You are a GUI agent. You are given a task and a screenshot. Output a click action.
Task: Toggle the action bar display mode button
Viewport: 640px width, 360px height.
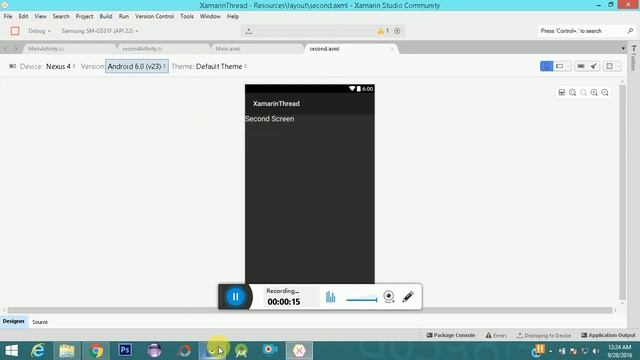coord(580,66)
